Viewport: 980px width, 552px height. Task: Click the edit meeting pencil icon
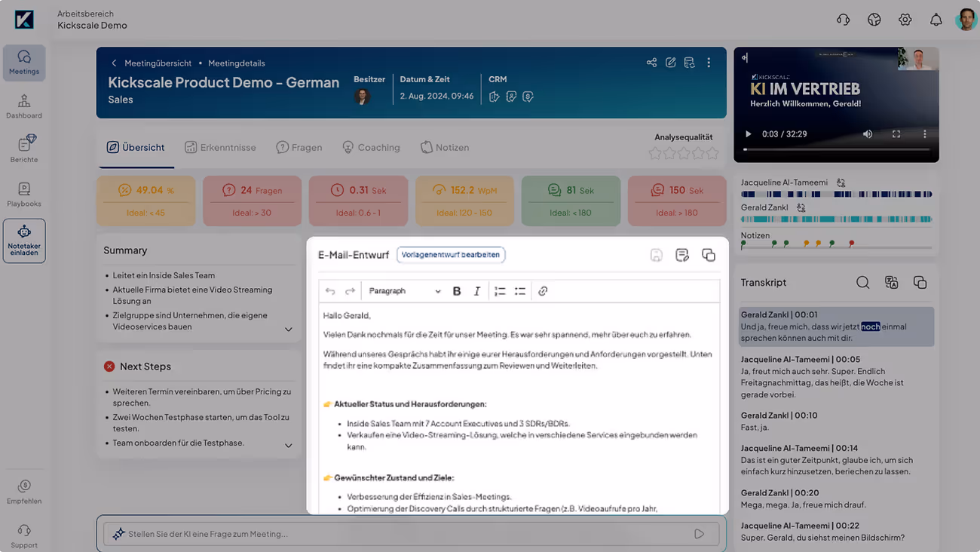point(670,63)
